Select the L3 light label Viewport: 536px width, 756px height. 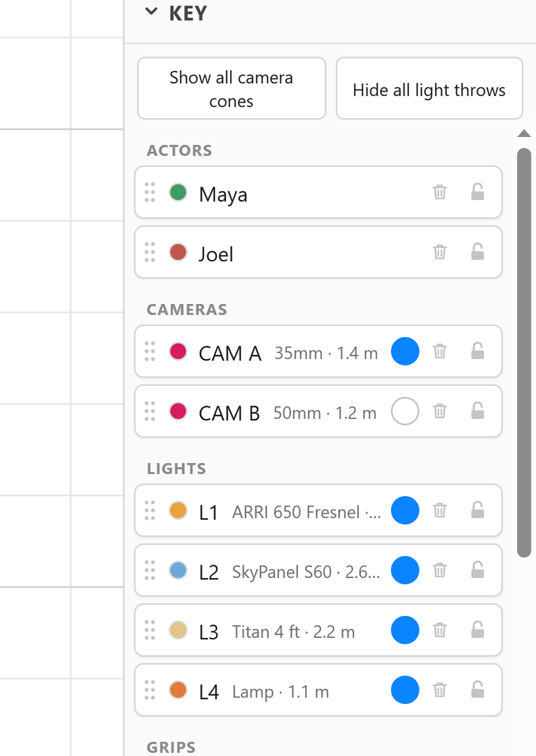click(209, 632)
